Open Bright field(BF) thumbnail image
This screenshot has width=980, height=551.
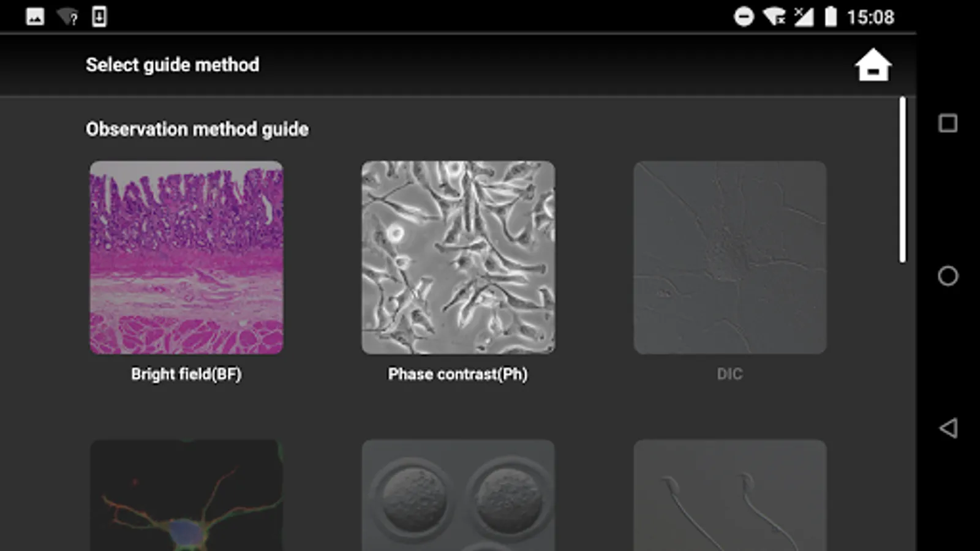pyautogui.click(x=186, y=257)
